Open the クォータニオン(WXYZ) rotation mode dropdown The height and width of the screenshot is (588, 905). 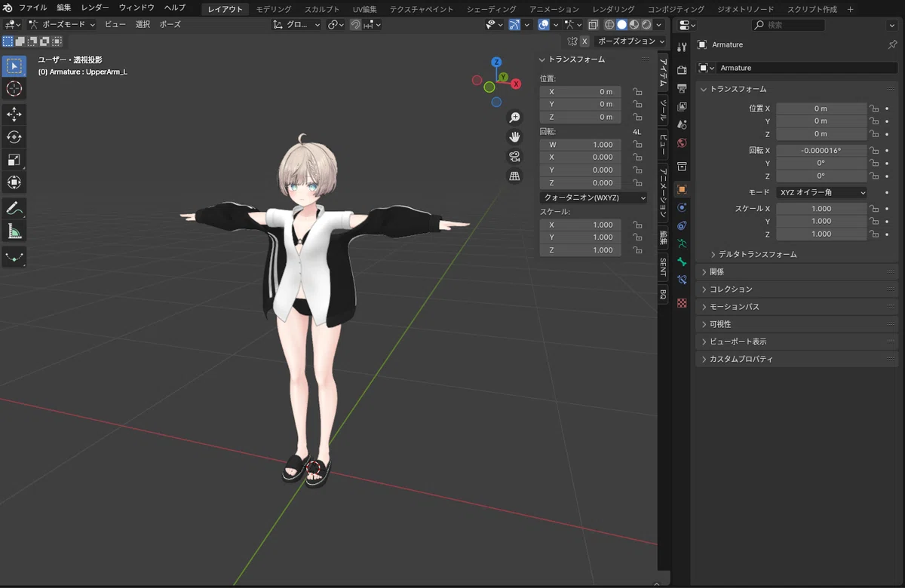(594, 198)
